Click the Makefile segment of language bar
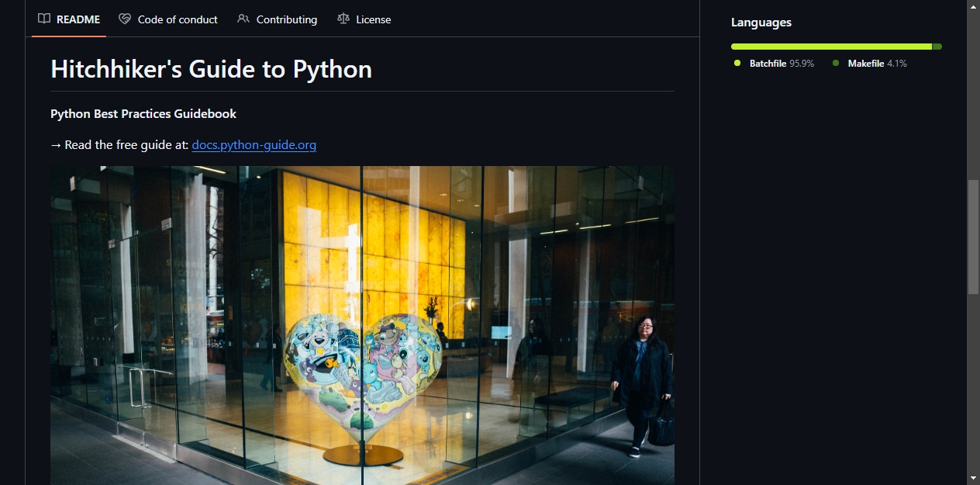The width and height of the screenshot is (980, 485). point(937,47)
